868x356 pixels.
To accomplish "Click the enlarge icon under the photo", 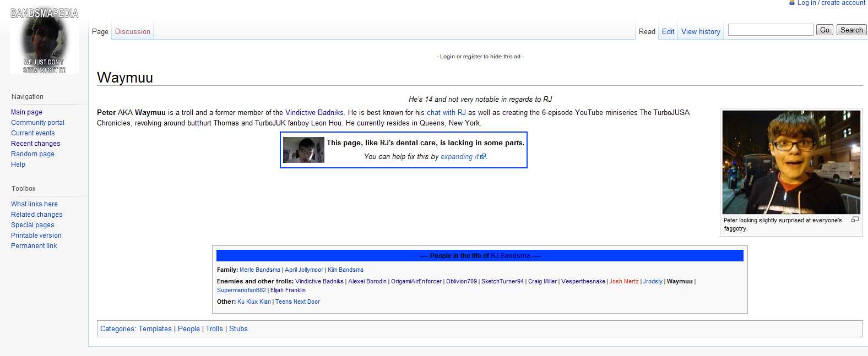I will click(855, 220).
